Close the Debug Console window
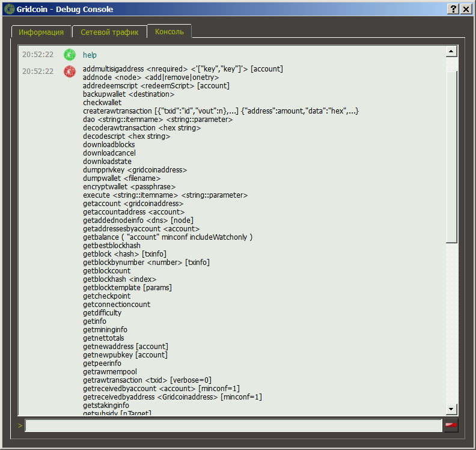The height and width of the screenshot is (450, 476). (465, 9)
